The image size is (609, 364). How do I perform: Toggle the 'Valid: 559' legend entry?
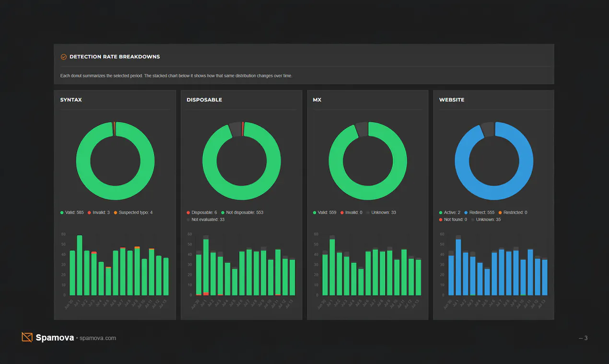(325, 213)
